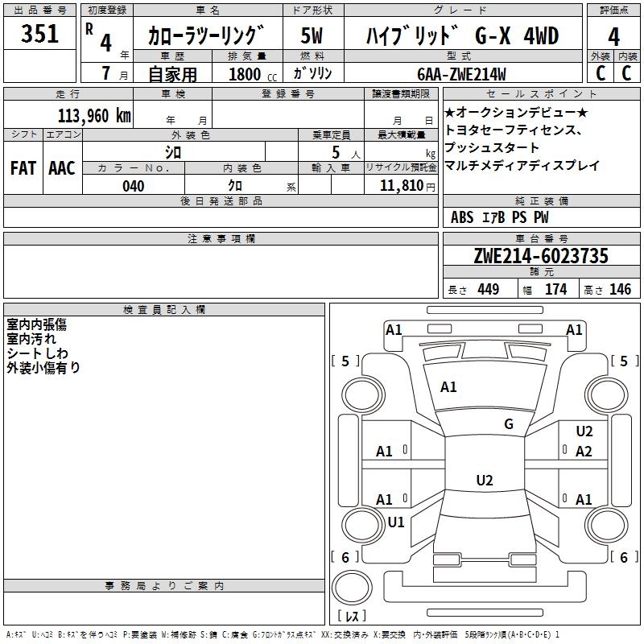This screenshot has width=644, height=644.
Task: Click the lot number 351
Action: coord(39,34)
